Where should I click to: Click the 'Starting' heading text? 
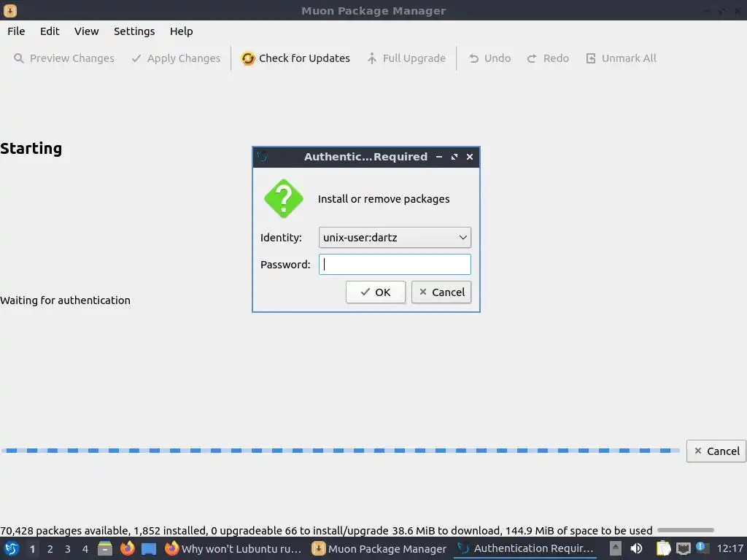pos(31,149)
